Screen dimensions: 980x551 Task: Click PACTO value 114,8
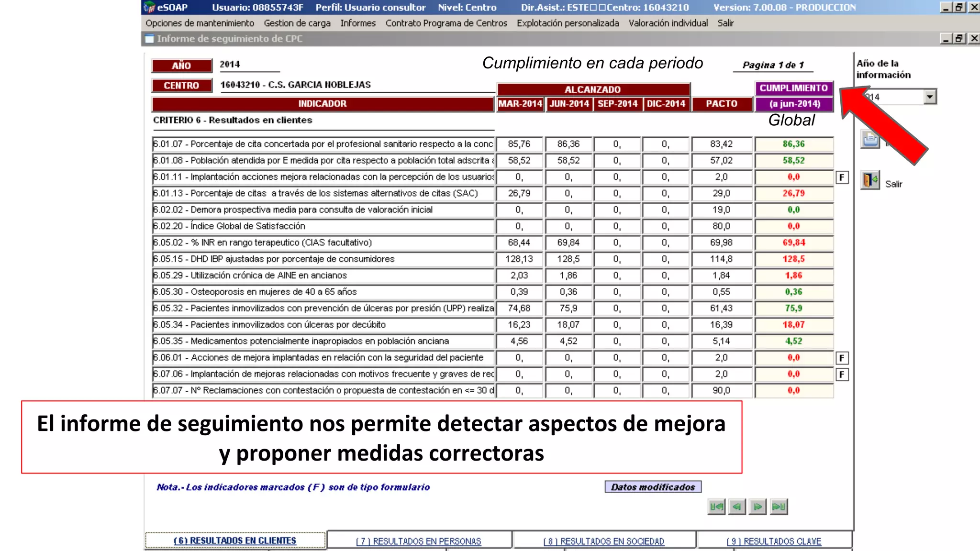pyautogui.click(x=722, y=259)
